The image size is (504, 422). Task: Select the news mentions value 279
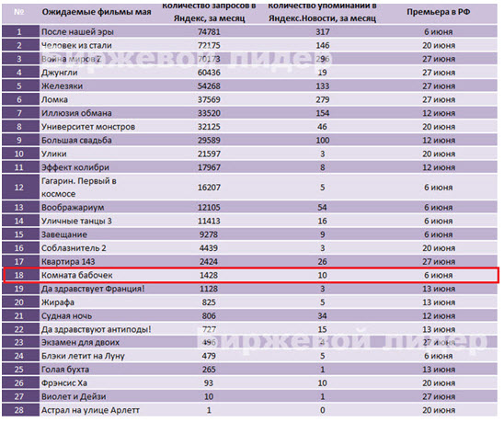click(323, 99)
